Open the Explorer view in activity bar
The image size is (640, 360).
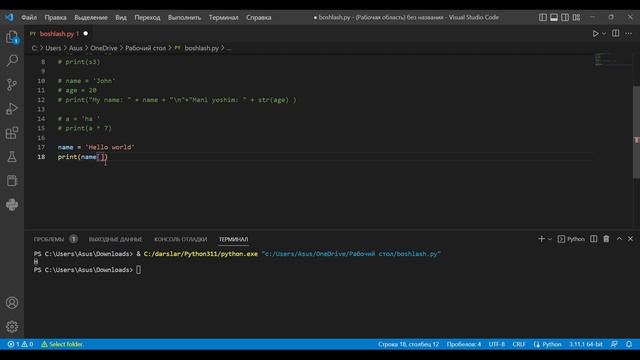(x=12, y=37)
